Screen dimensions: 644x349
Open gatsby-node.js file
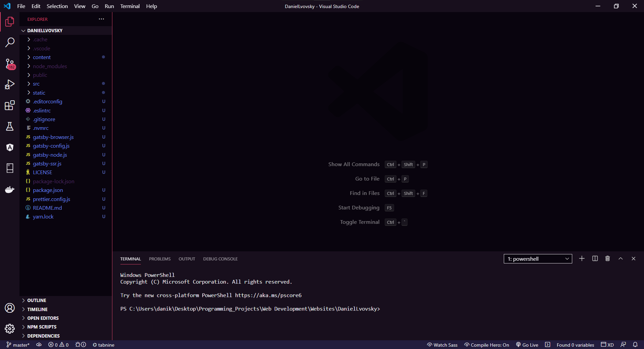tap(65, 155)
